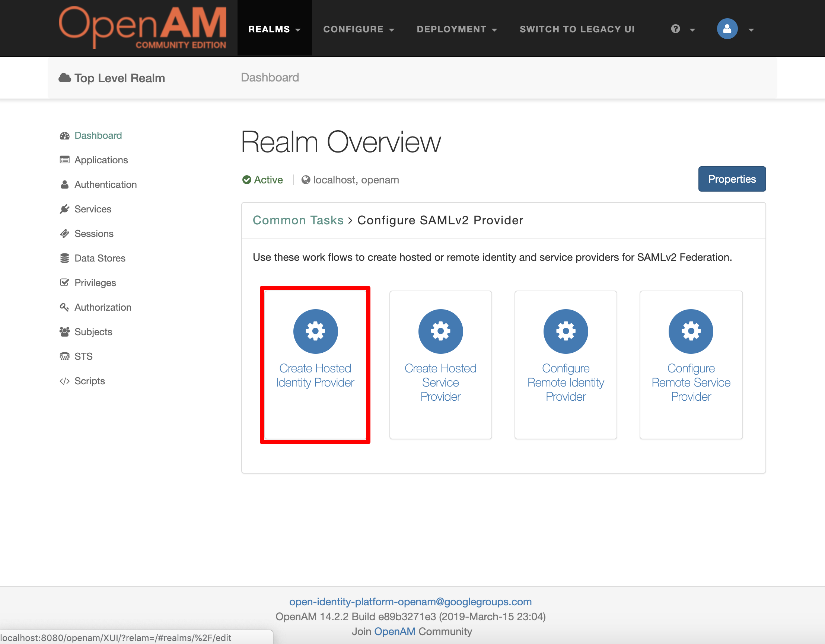Open the Configure dropdown menu

click(359, 29)
